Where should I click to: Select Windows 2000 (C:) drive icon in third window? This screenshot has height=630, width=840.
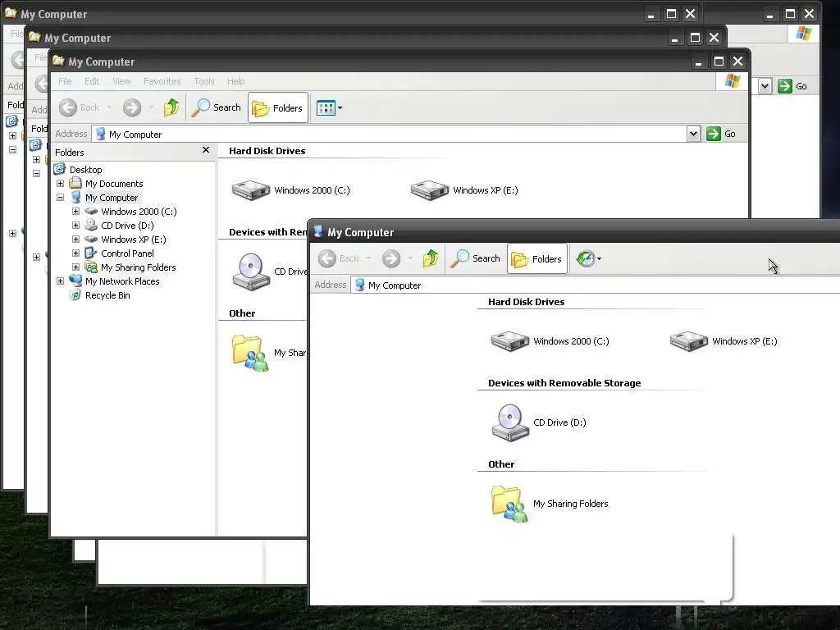[x=251, y=190]
